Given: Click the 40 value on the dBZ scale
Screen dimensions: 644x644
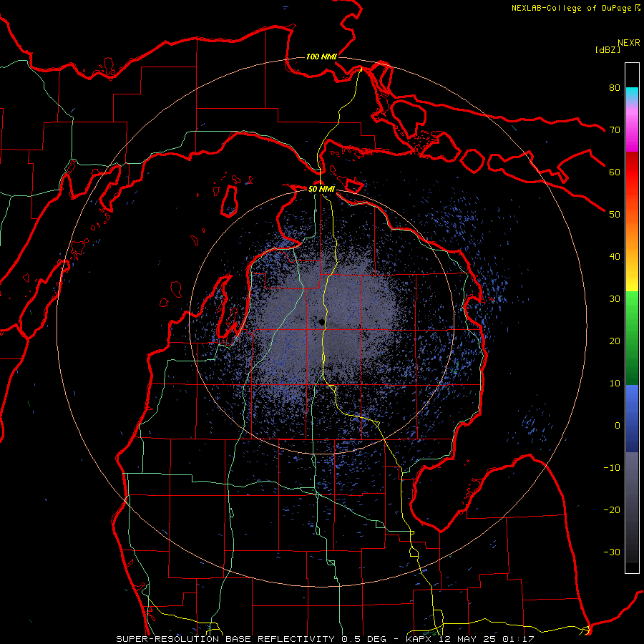Looking at the screenshot, I should point(615,257).
